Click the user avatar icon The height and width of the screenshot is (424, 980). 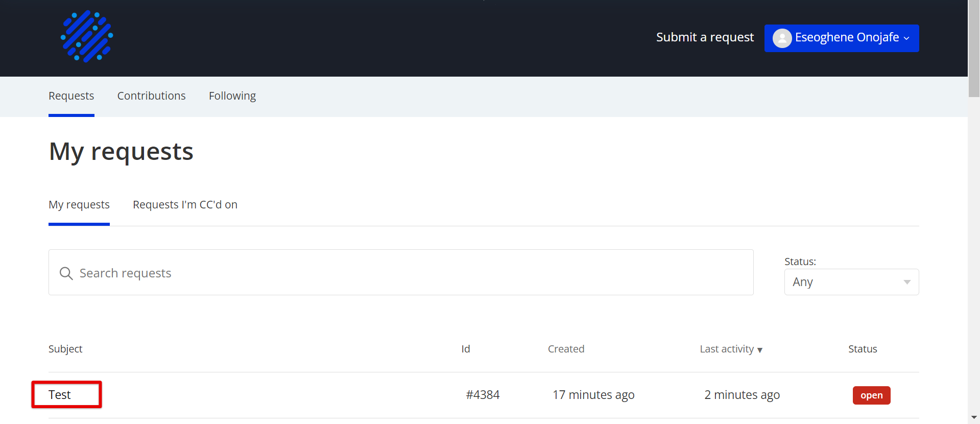click(782, 38)
